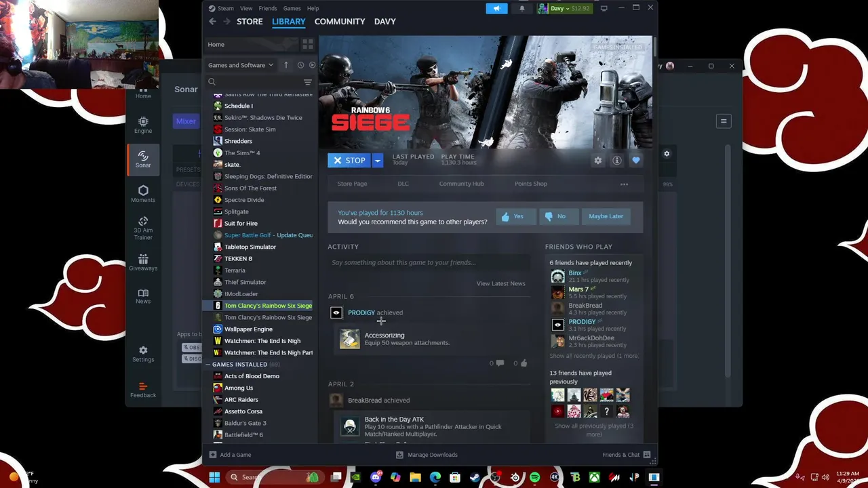
Task: Click the say something activity field
Action: click(x=429, y=263)
